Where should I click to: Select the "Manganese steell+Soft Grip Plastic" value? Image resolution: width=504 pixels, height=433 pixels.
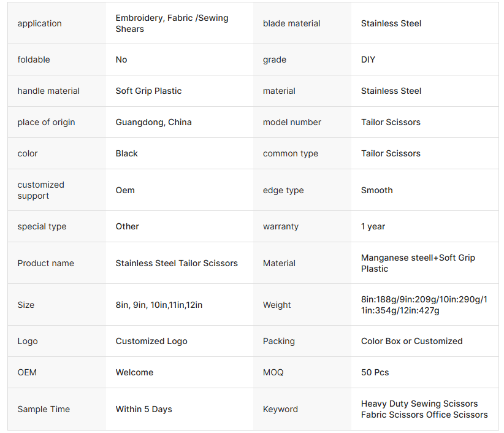click(x=418, y=263)
